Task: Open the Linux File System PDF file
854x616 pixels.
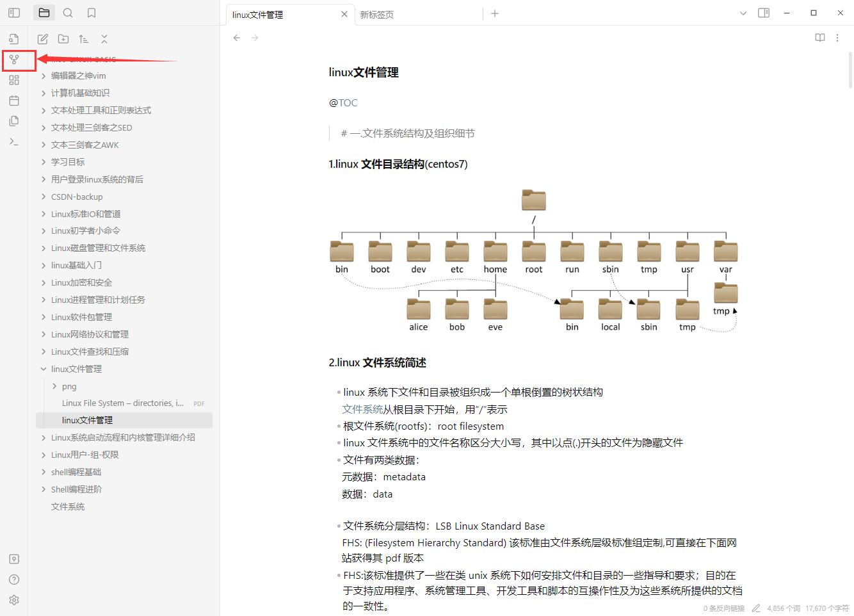Action: click(x=123, y=403)
